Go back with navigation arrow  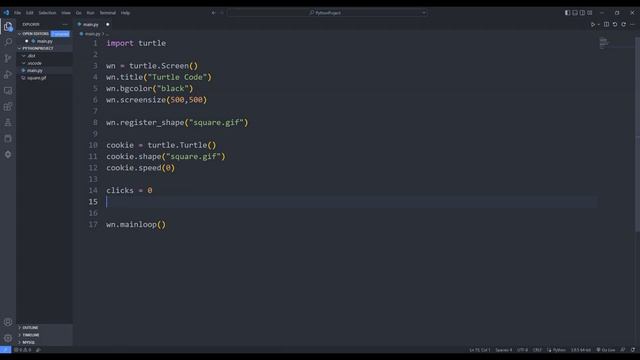coord(213,13)
